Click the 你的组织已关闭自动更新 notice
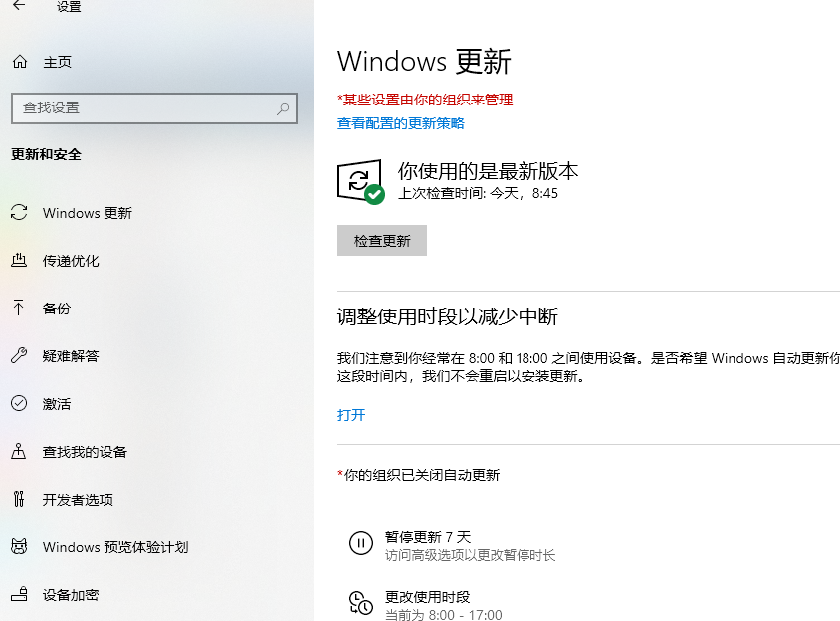 (x=418, y=475)
